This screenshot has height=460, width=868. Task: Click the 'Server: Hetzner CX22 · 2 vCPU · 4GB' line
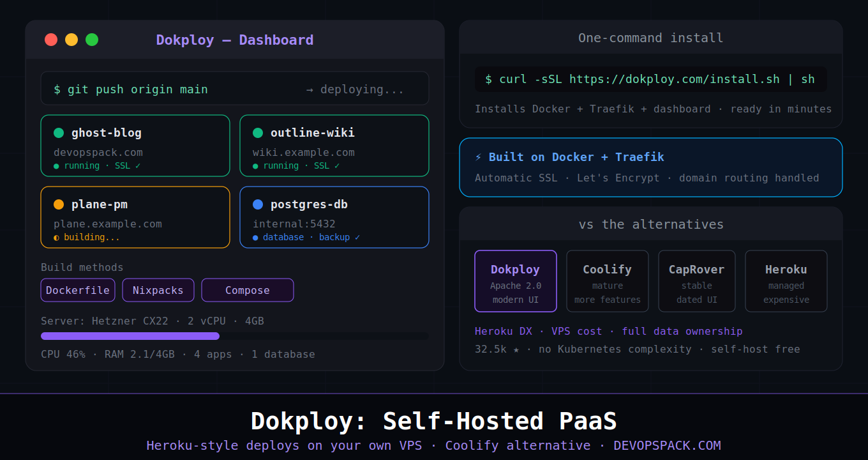pyautogui.click(x=153, y=321)
